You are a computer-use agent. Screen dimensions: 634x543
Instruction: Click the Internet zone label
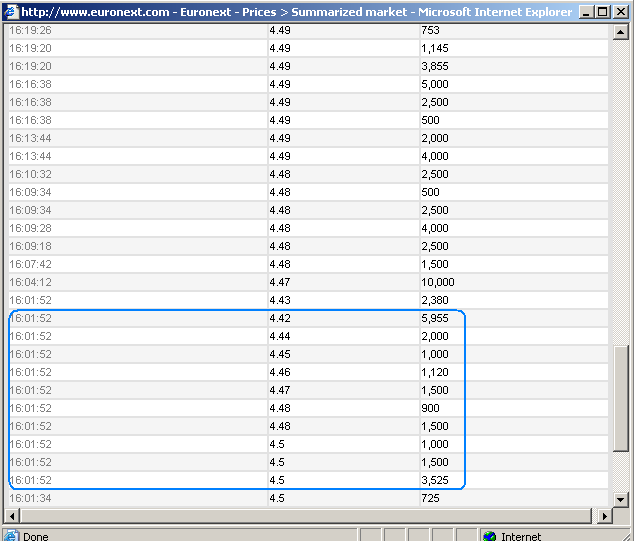tap(521, 537)
